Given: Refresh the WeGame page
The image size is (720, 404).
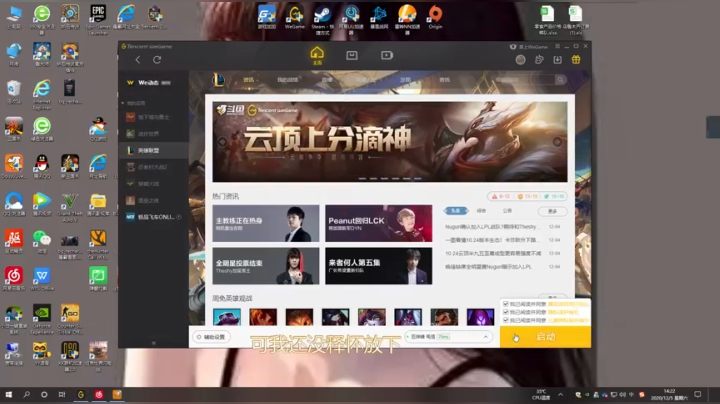Looking at the screenshot, I should coord(157,60).
